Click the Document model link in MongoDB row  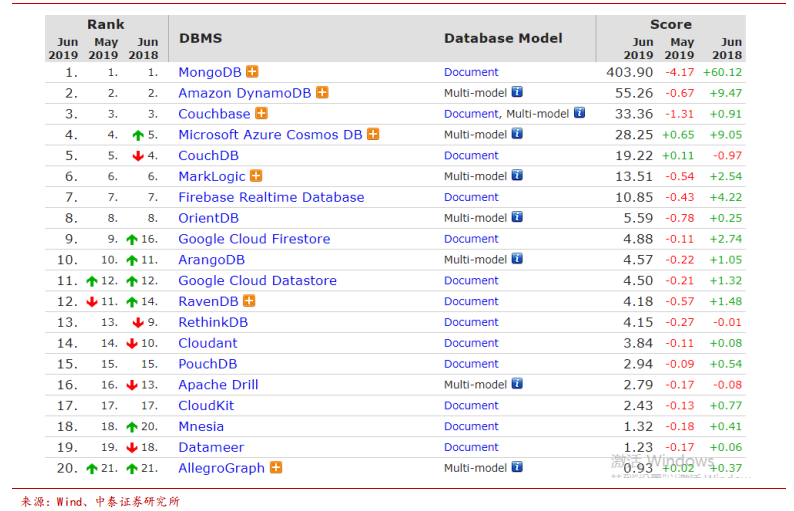471,72
